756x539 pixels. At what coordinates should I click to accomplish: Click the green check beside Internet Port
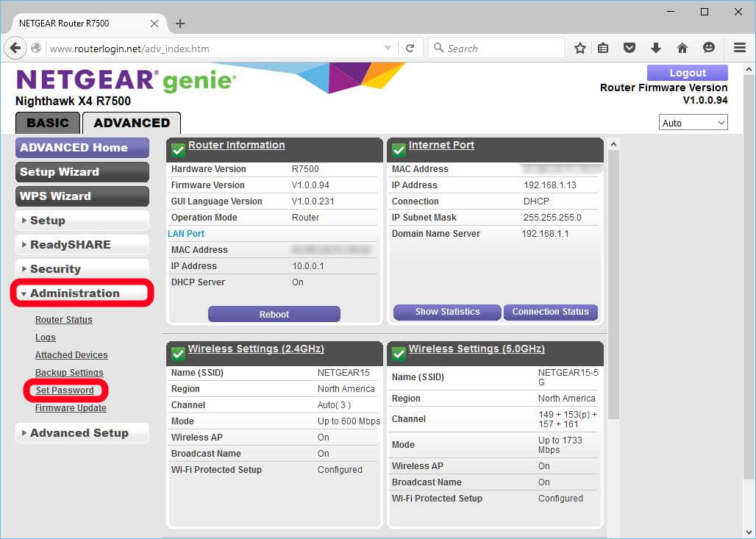pyautogui.click(x=399, y=149)
